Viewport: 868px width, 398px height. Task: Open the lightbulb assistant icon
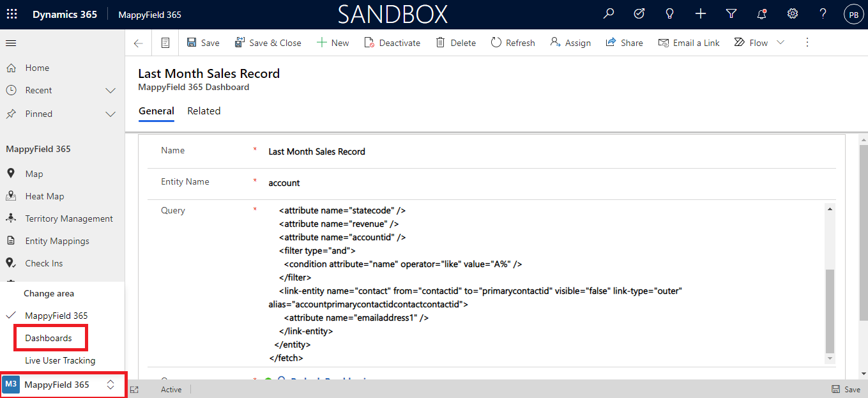click(x=670, y=14)
